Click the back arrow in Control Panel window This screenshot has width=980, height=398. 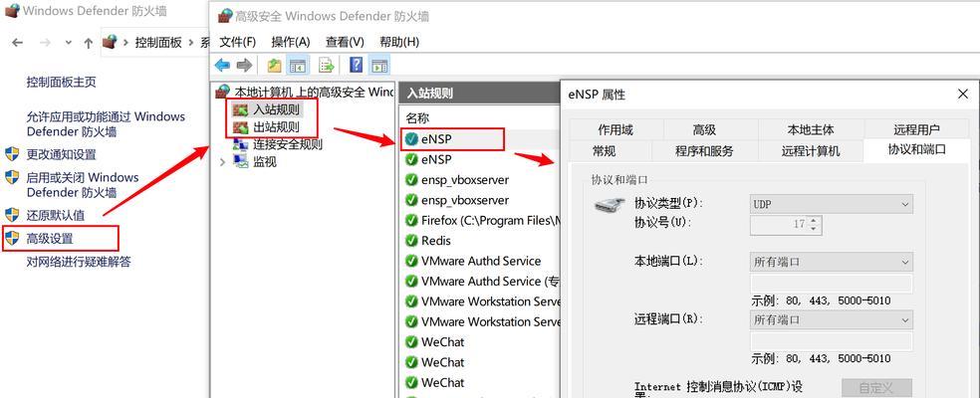pos(18,43)
